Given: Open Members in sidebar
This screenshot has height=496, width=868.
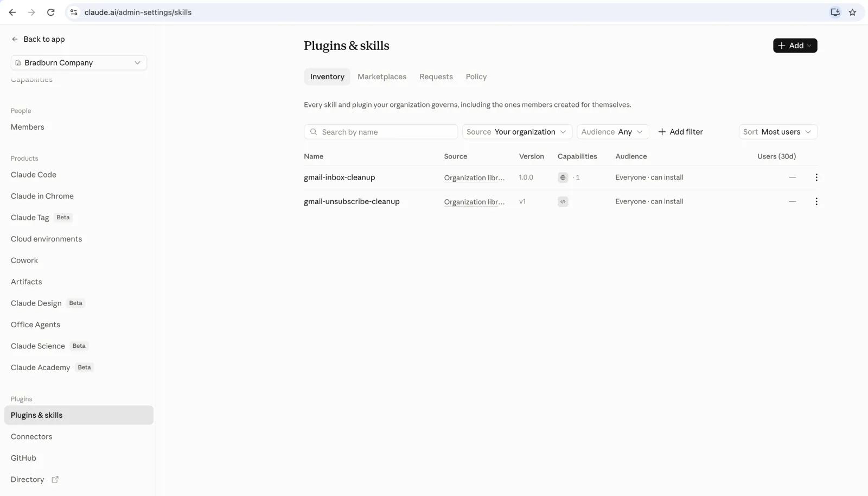Looking at the screenshot, I should (28, 127).
